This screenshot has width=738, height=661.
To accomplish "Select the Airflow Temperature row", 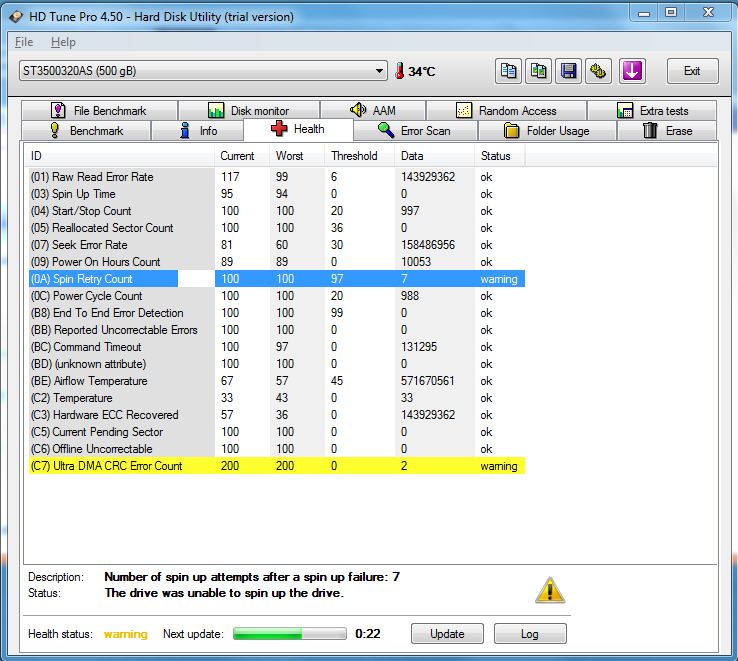I will pos(277,381).
